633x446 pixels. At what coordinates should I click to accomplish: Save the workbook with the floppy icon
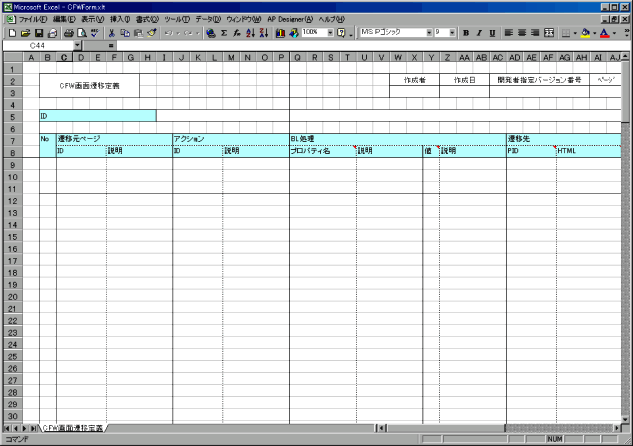click(39, 33)
